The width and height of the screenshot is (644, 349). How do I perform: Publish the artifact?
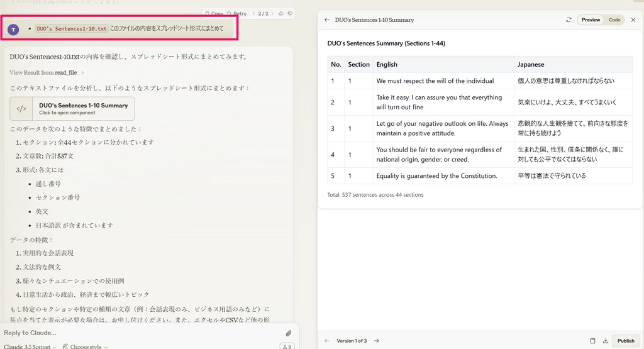click(x=626, y=341)
